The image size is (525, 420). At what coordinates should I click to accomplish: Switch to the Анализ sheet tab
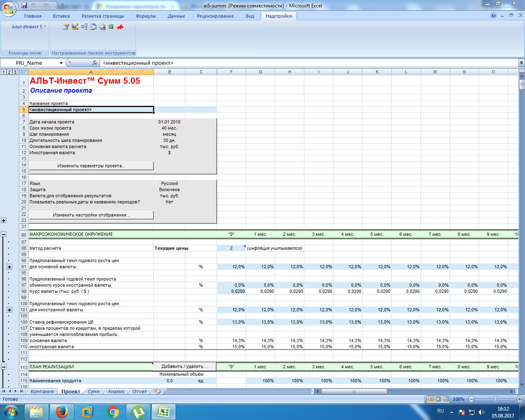116,391
